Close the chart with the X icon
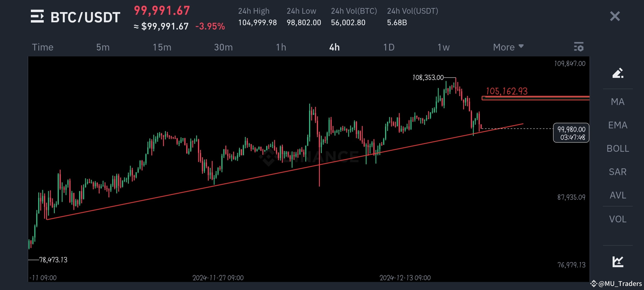Viewport: 644px width, 290px height. pyautogui.click(x=614, y=17)
